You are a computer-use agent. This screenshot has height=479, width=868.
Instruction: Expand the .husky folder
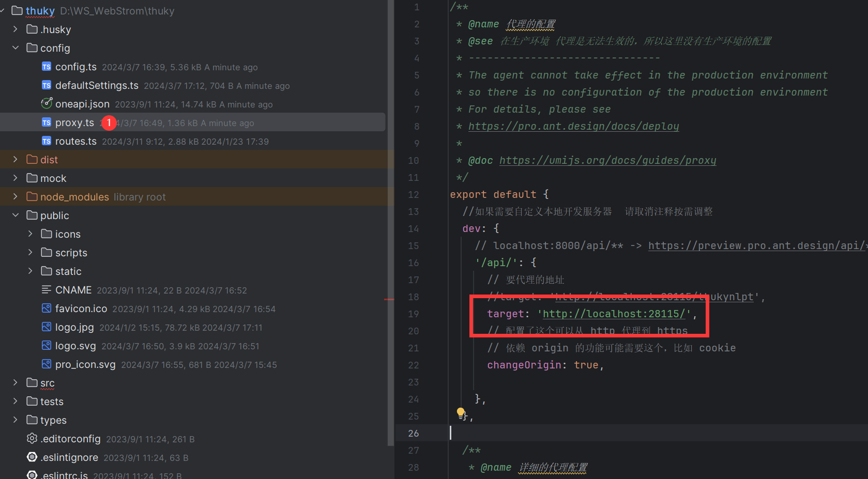[16, 29]
